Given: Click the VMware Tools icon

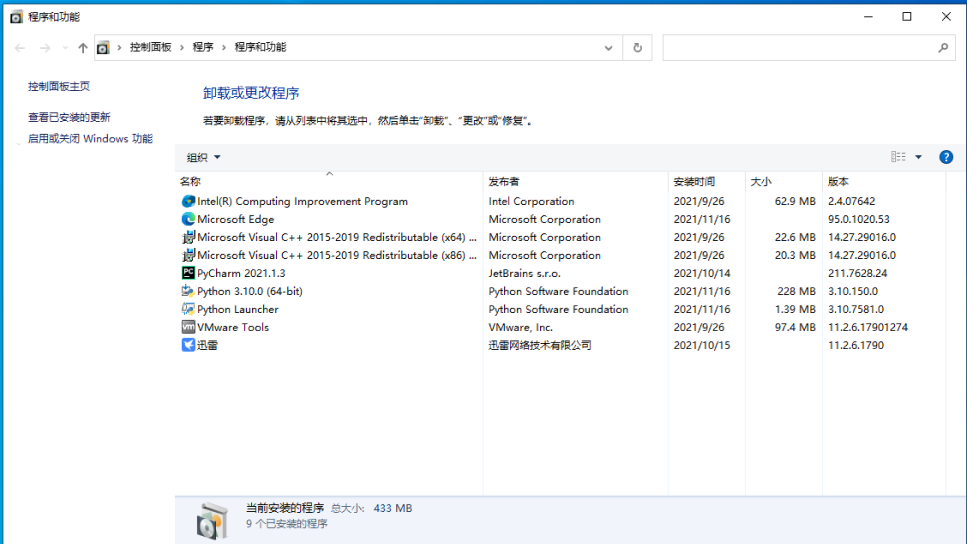Looking at the screenshot, I should (x=188, y=327).
